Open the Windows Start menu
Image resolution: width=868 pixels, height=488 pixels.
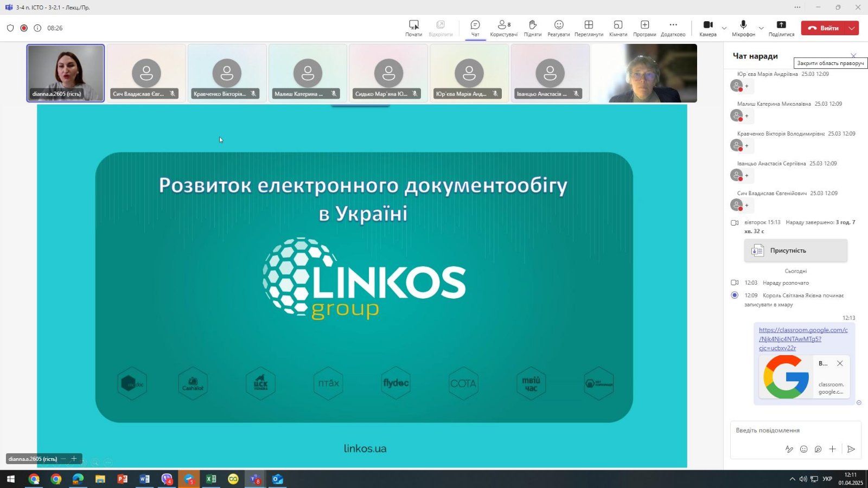[11, 479]
